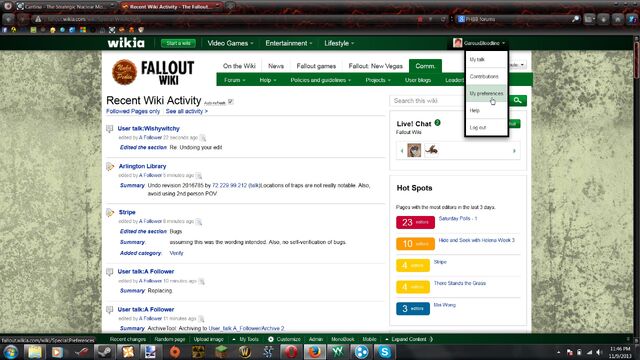Image resolution: width=640 pixels, height=360 pixels.
Task: Click the Wikia logo
Action: [126, 43]
